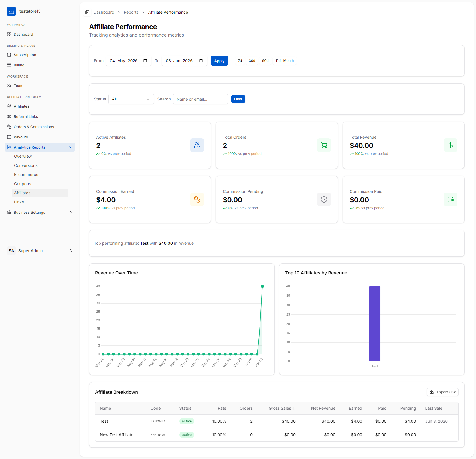Select This Month quick range
The image size is (476, 459).
tap(284, 61)
